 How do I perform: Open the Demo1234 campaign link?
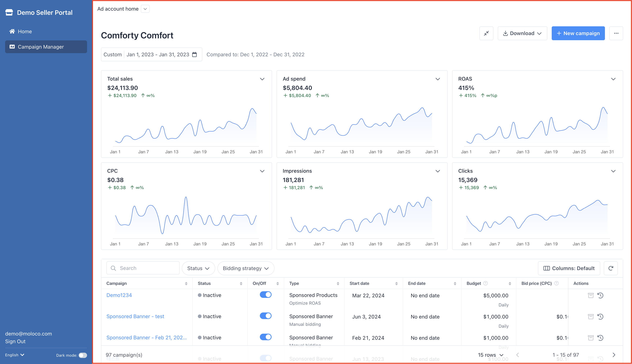pyautogui.click(x=119, y=295)
